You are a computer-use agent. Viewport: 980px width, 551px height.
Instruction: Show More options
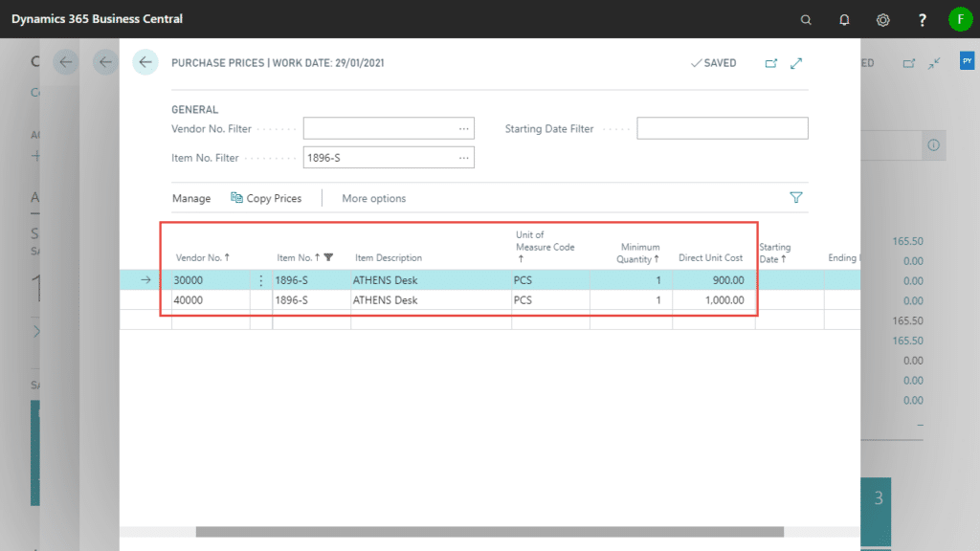point(374,198)
